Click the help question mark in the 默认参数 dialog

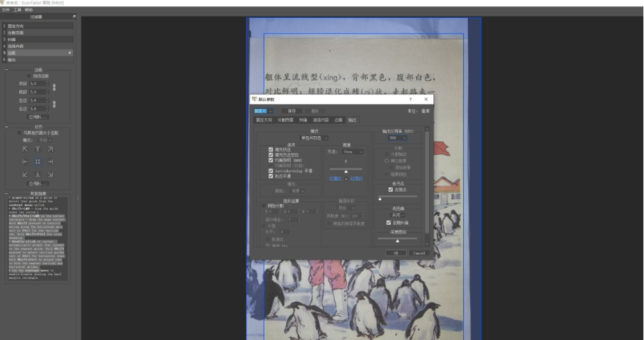point(410,99)
